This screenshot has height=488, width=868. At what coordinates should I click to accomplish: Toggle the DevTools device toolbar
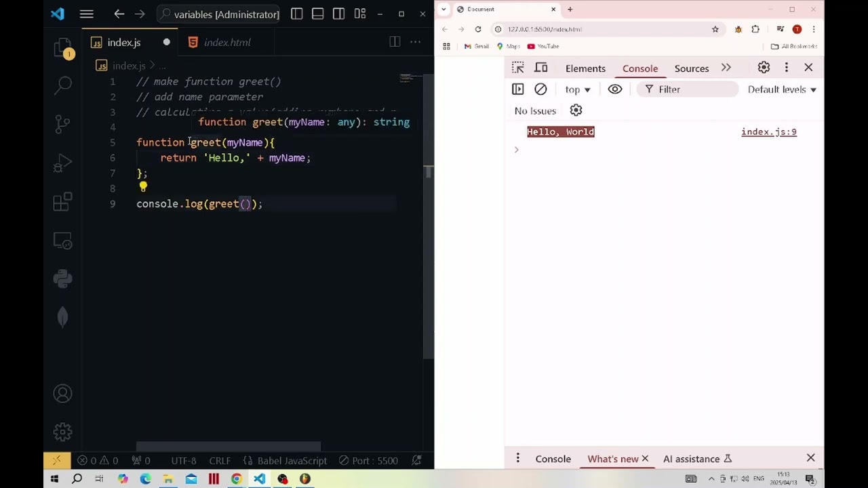[x=540, y=68]
